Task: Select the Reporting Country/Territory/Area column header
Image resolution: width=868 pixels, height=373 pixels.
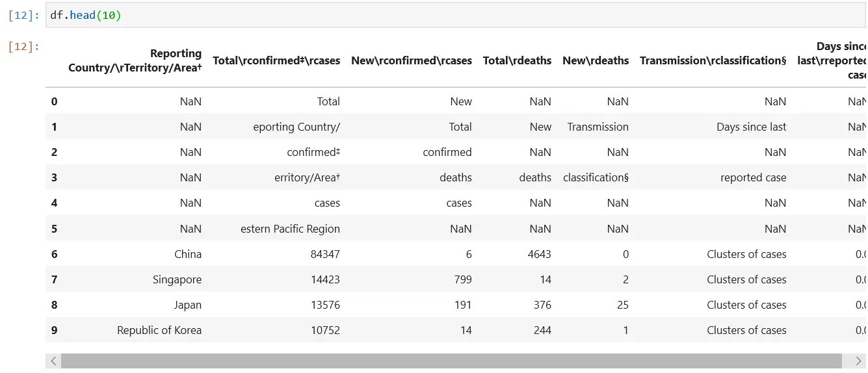Action: pos(135,60)
